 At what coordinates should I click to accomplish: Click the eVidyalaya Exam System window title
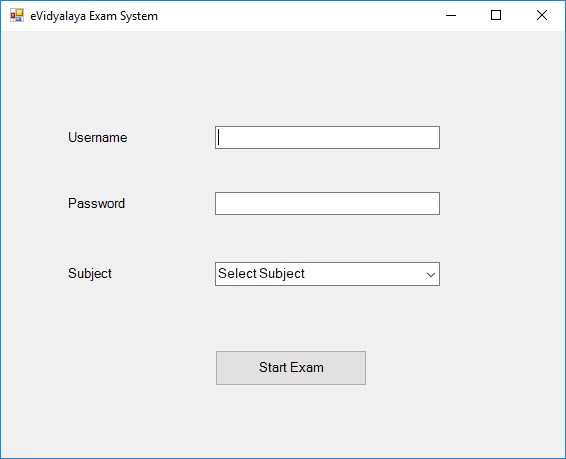(x=94, y=16)
